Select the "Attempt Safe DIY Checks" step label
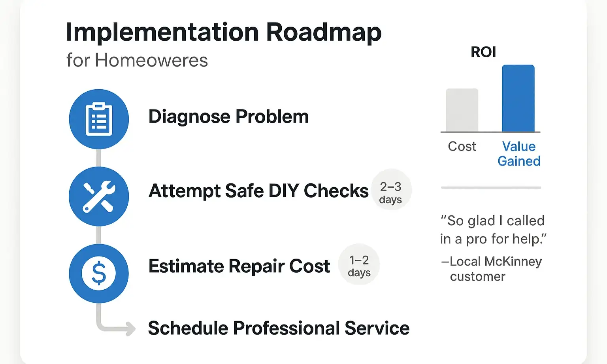Image resolution: width=607 pixels, height=364 pixels. [258, 191]
